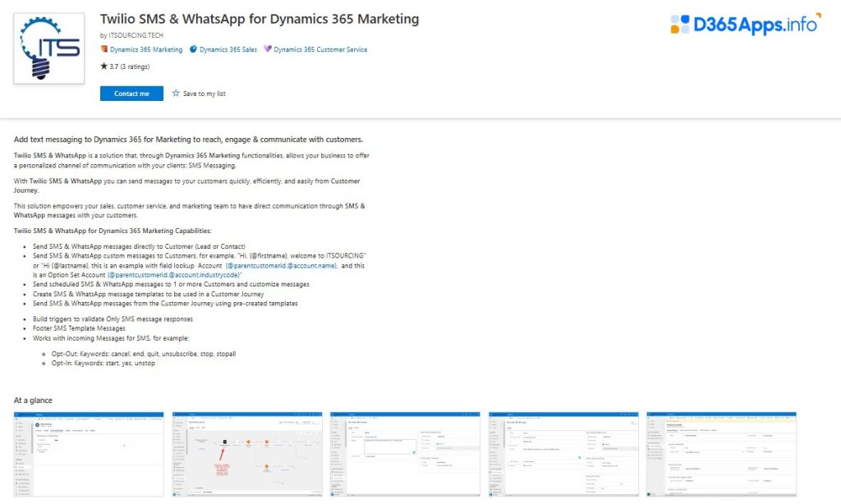Open the Dynamics 365 Sales link
841x504 pixels.
click(228, 49)
